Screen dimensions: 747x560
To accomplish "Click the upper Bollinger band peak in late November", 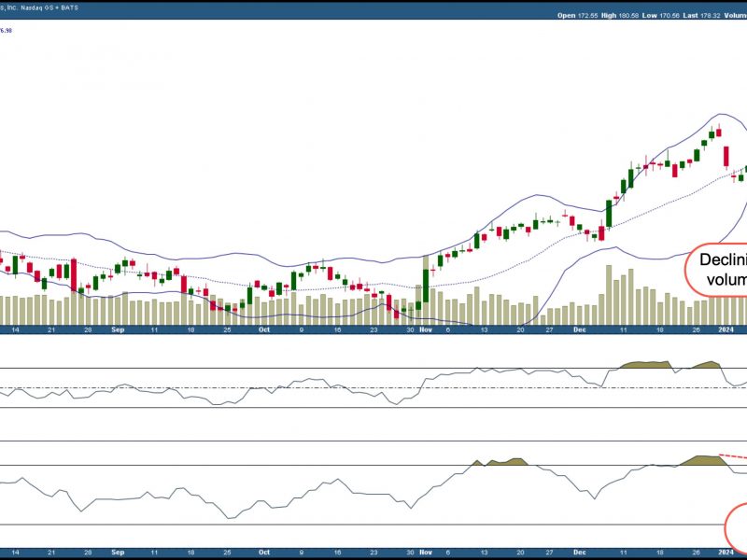I will point(537,195).
